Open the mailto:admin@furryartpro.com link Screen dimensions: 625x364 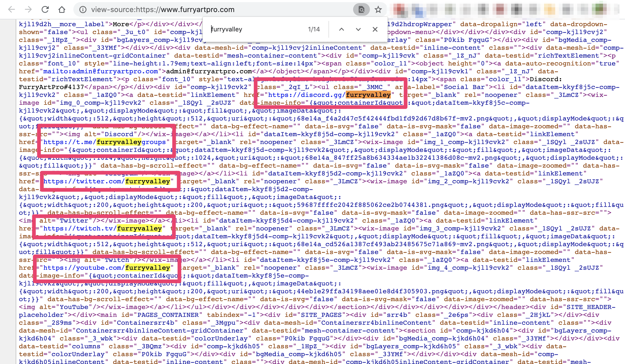point(101,71)
